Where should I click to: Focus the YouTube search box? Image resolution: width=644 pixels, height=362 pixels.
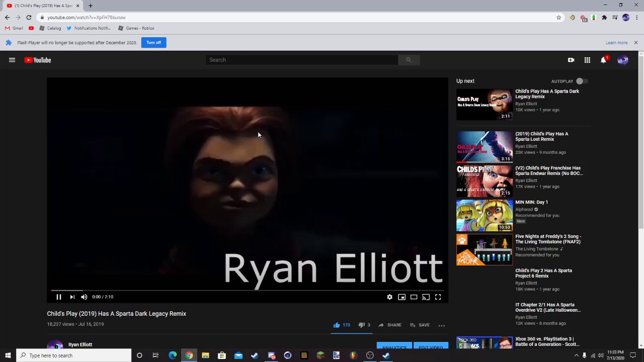pyautogui.click(x=302, y=60)
